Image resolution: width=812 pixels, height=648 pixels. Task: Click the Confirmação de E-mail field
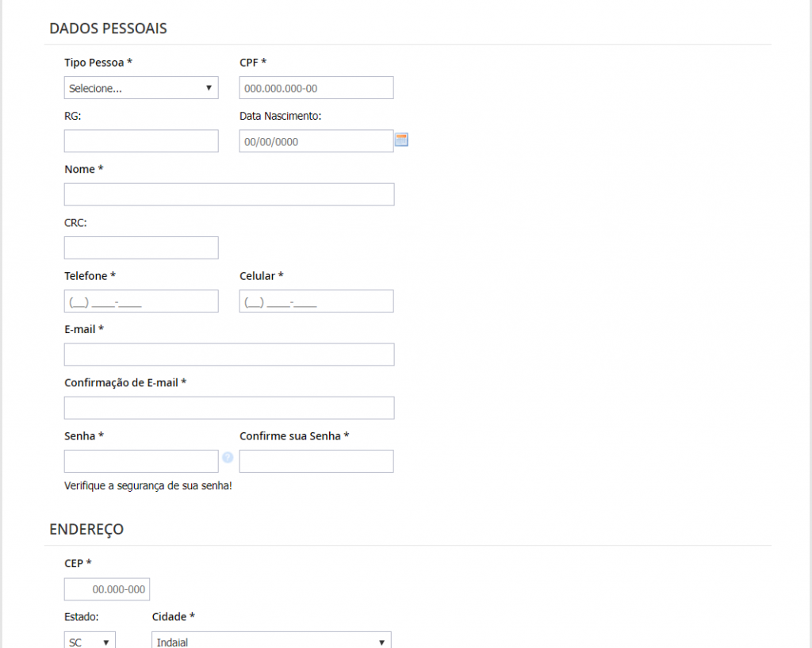click(229, 408)
